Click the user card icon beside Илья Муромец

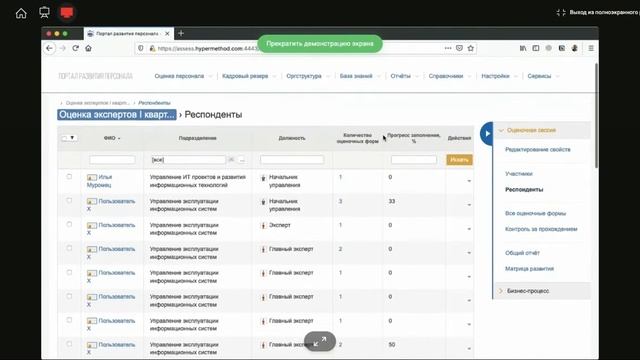pos(92,177)
